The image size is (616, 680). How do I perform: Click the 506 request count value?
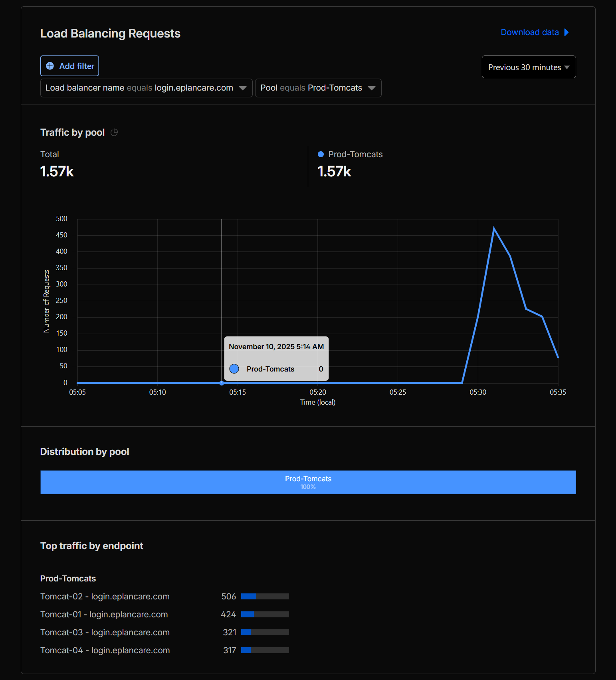(229, 596)
